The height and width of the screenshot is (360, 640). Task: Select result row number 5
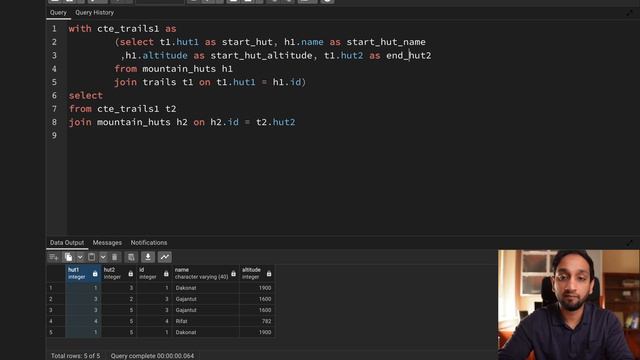coord(56,332)
